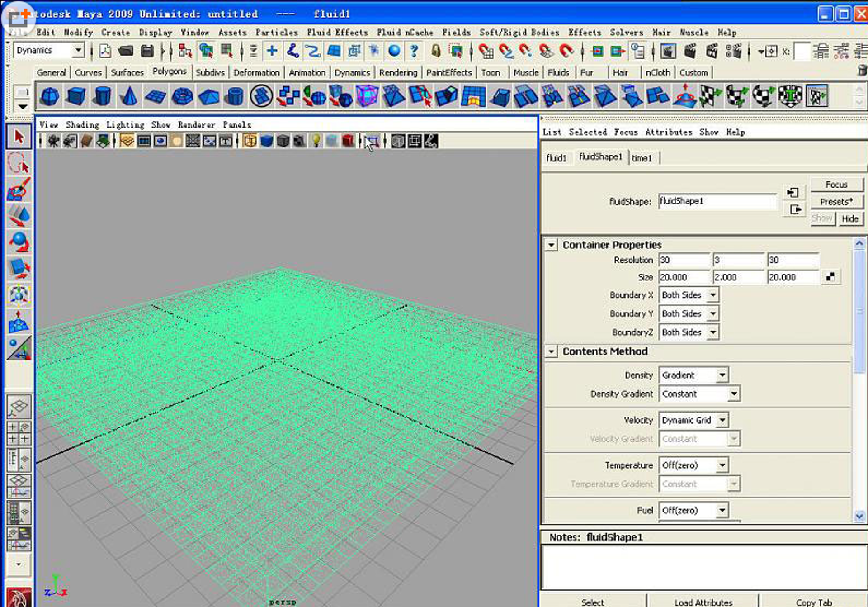Create a polygon Pyramid from shelf

208,96
